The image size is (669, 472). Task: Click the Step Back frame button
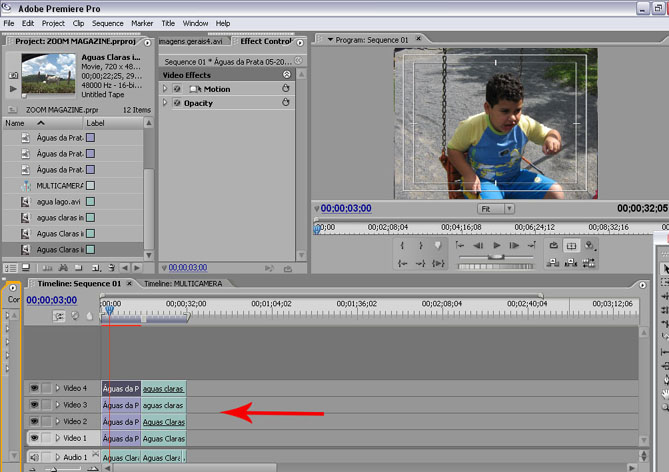pyautogui.click(x=478, y=246)
